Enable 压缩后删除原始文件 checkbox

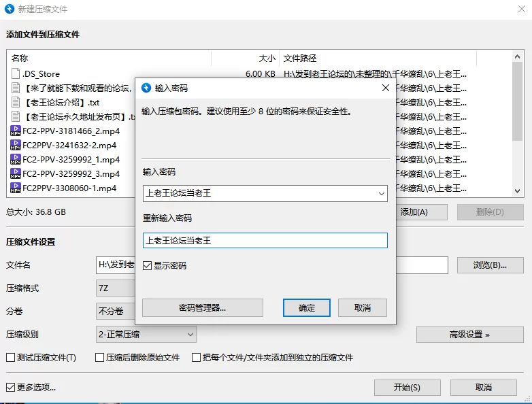click(x=99, y=358)
